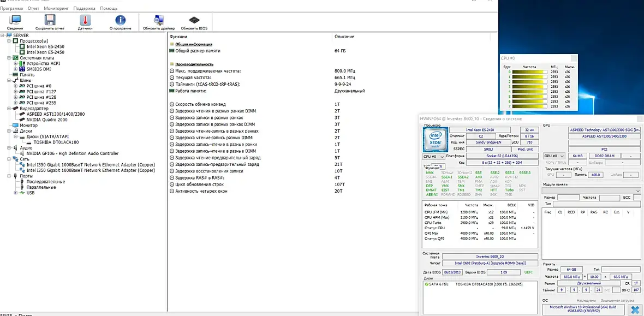
Task: Click the Intel Xeon logo in summary window
Action: 434,141
